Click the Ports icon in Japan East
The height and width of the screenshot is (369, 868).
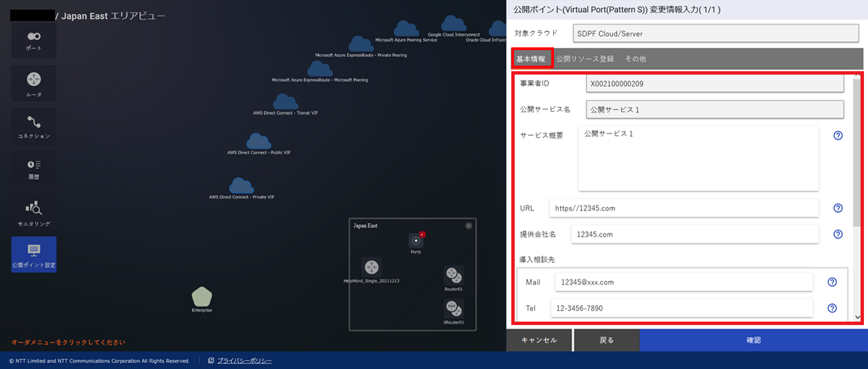(x=416, y=240)
